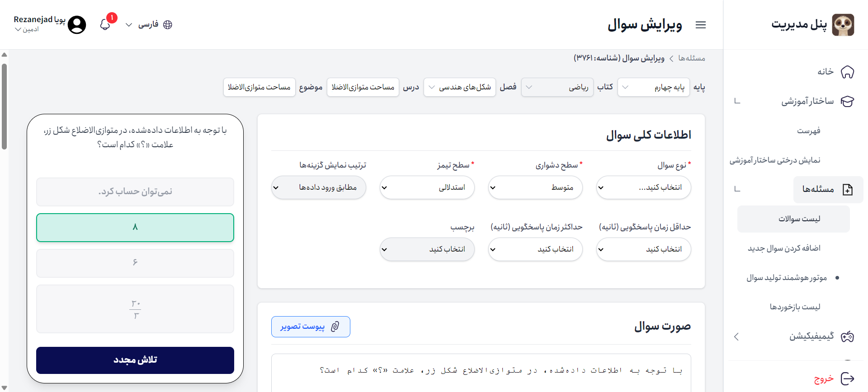Open the شکل‌های هندسی chapter dropdown
The height and width of the screenshot is (392, 868).
pyautogui.click(x=460, y=87)
